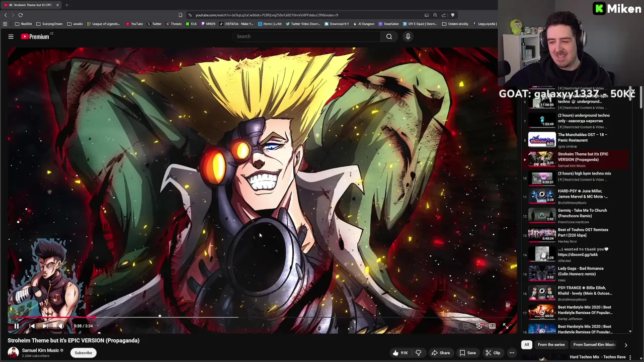Create a Clip of the video
644x362 pixels.
coord(493,353)
